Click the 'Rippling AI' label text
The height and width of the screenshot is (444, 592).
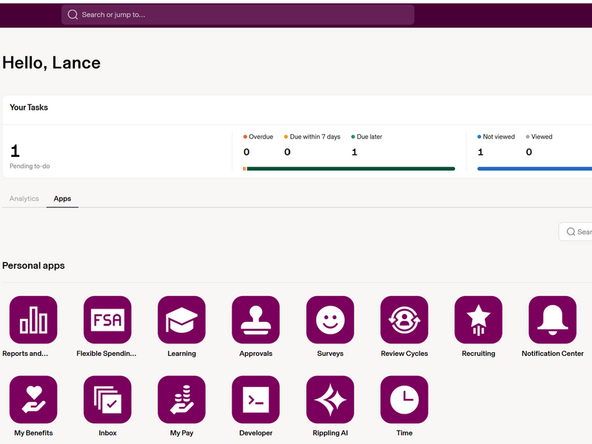pyautogui.click(x=330, y=433)
